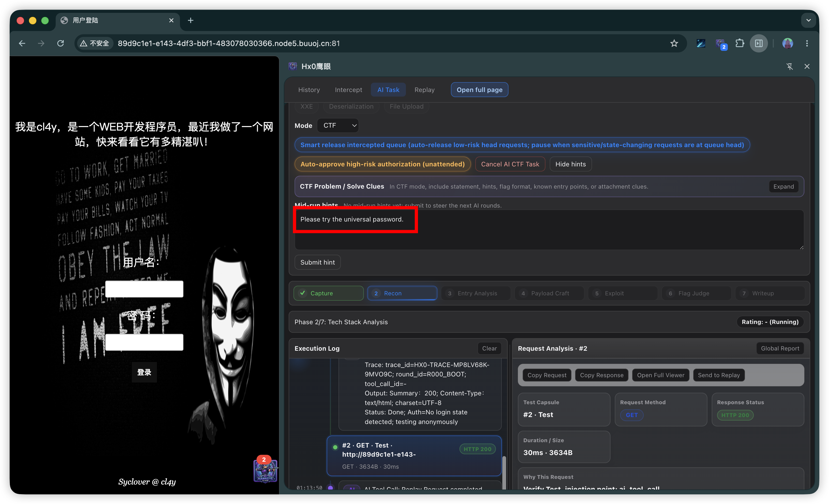Reload the current page
The height and width of the screenshot is (504, 829).
(x=61, y=43)
